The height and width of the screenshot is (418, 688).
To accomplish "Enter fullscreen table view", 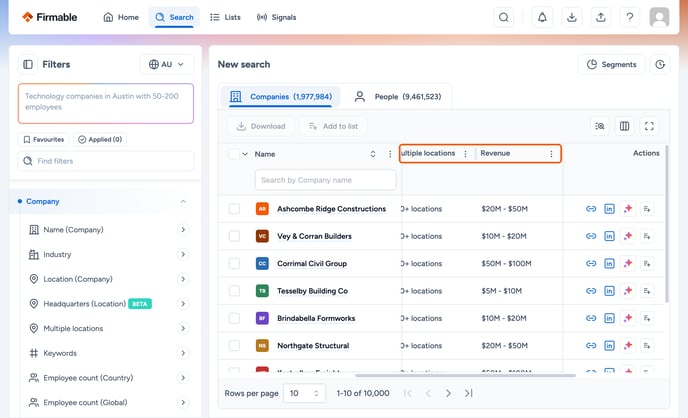I will [x=649, y=126].
